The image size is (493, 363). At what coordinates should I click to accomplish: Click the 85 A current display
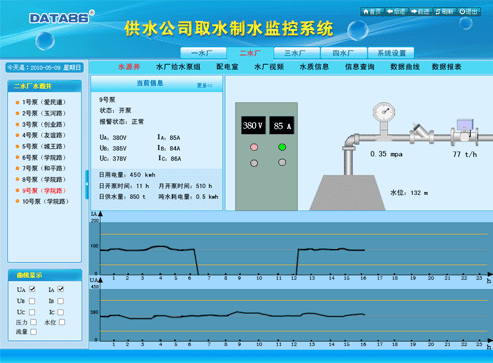(282, 125)
